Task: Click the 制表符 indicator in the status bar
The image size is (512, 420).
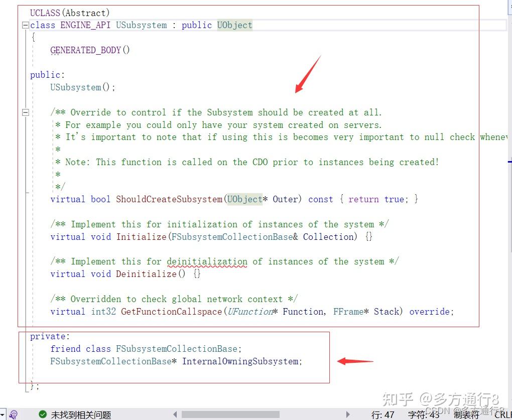Action: (466, 415)
